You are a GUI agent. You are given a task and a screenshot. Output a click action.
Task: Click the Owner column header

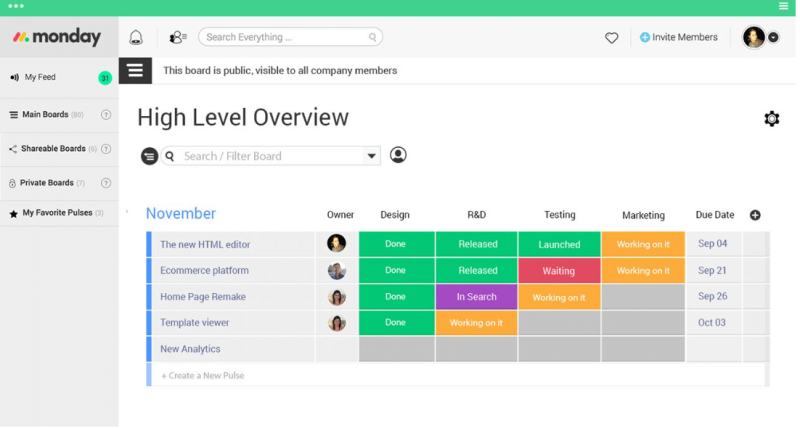click(x=340, y=215)
